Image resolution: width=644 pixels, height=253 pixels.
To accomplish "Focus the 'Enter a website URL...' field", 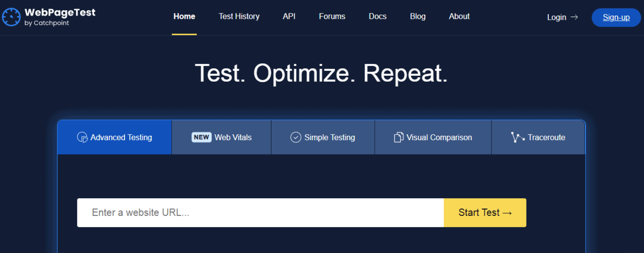I will (260, 213).
